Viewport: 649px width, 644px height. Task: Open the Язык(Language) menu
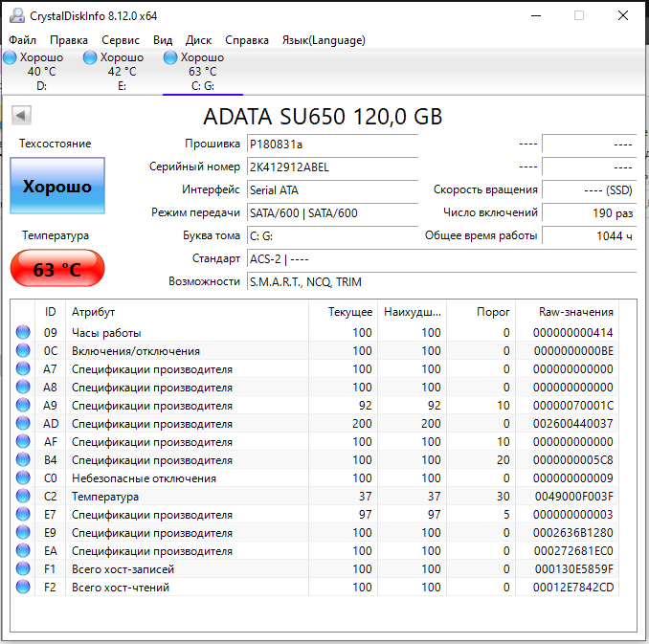pos(324,40)
